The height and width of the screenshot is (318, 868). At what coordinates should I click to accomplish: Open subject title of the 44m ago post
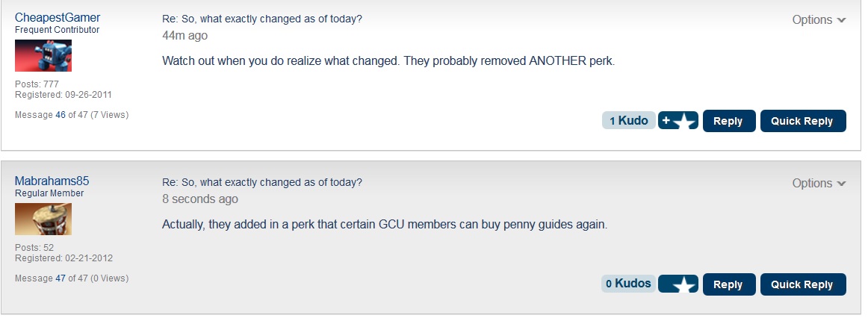coord(262,19)
